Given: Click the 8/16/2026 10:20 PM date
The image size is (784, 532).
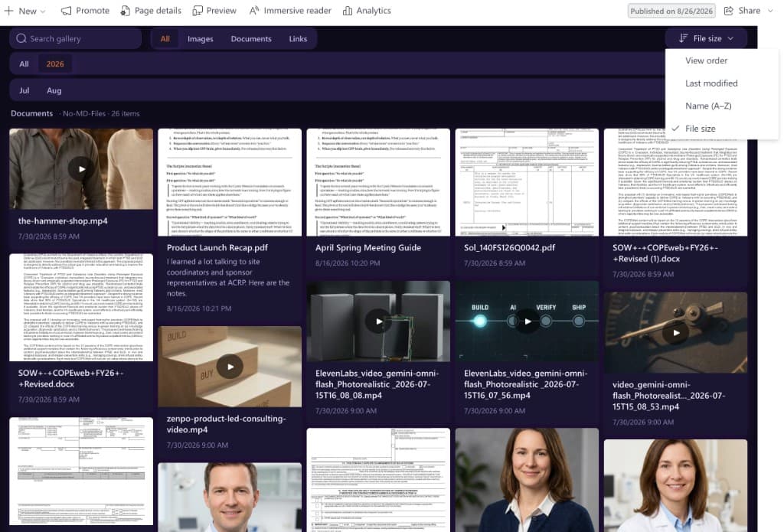Looking at the screenshot, I should (348, 263).
